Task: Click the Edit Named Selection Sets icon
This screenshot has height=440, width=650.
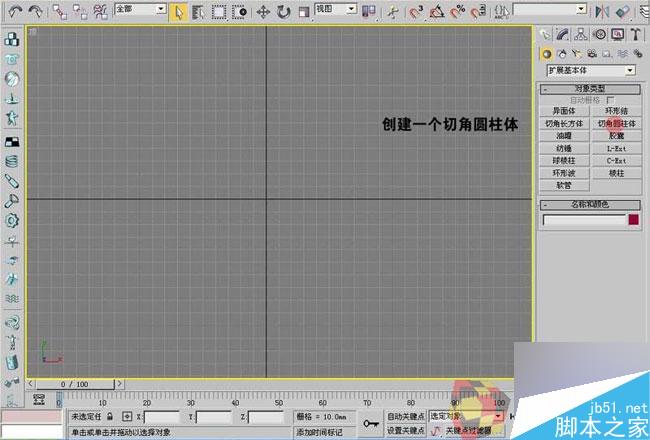Action: point(502,12)
